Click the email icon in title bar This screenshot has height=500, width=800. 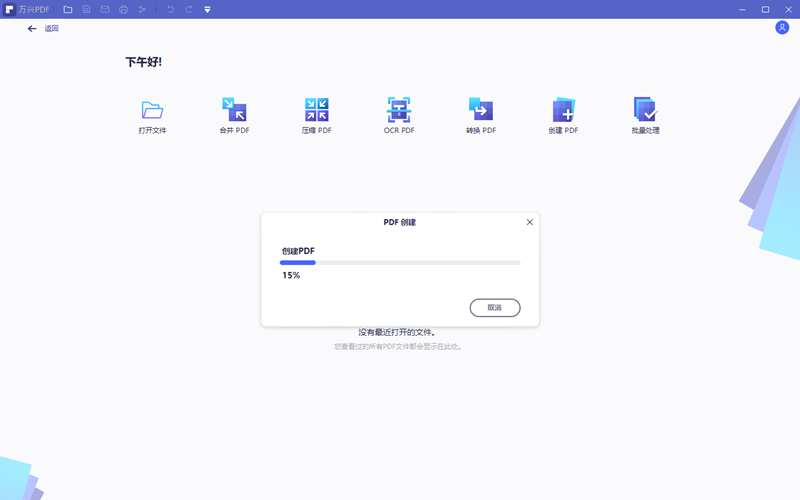click(105, 9)
